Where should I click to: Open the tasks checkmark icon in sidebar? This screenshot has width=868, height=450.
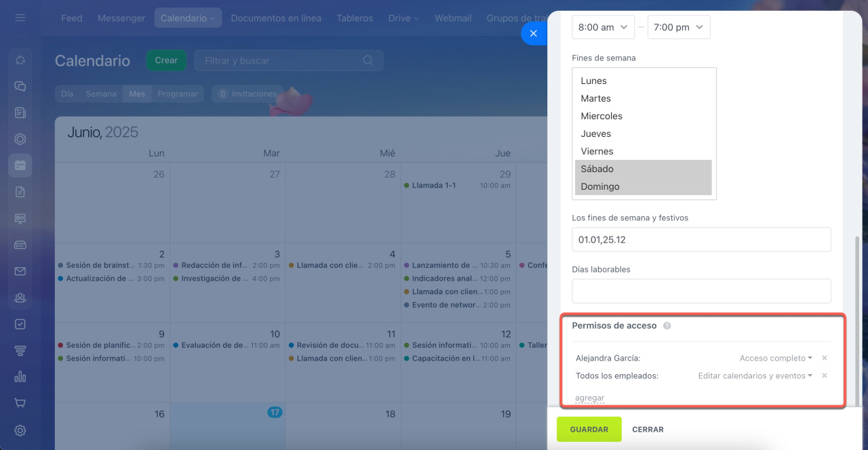pyautogui.click(x=20, y=324)
